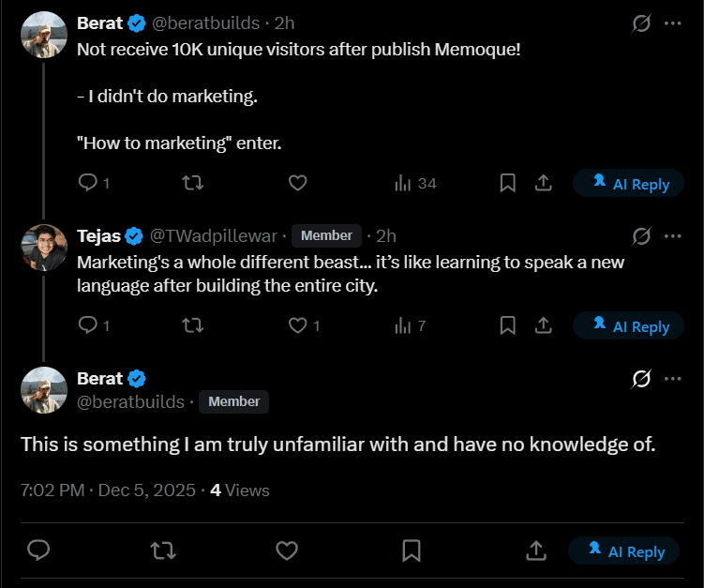Repost Tejas's reply tweet

(x=192, y=325)
